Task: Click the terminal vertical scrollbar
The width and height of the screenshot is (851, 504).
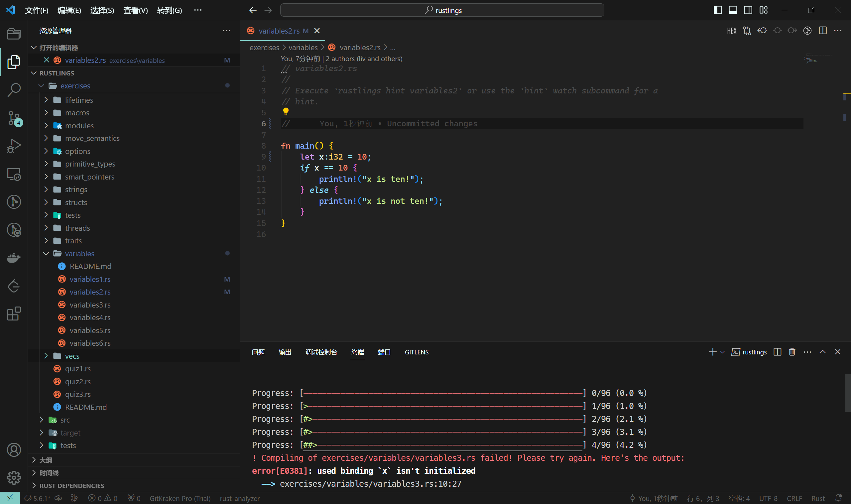Action: 848,393
